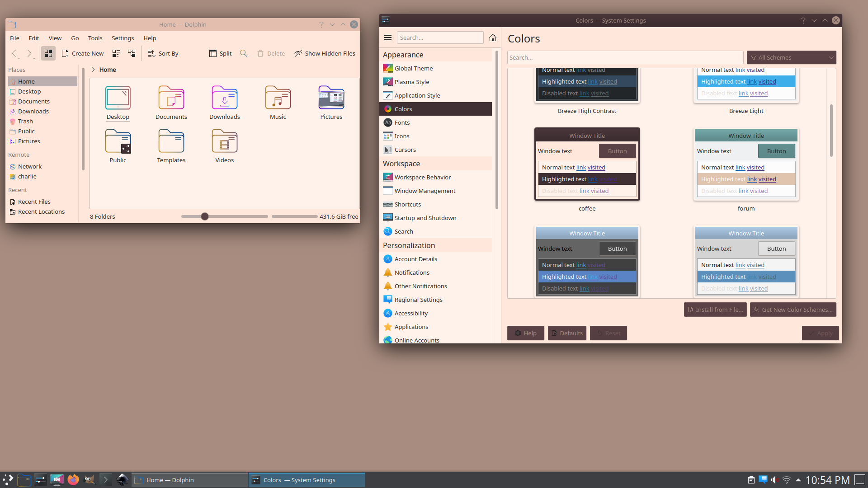Select Network under Remote
868x488 pixels.
coord(42,166)
